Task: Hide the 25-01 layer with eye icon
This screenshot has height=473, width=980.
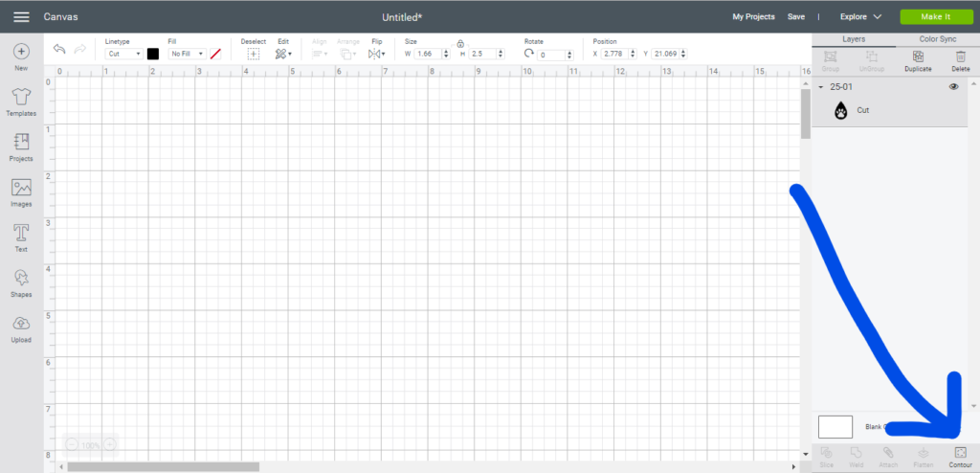Action: pyautogui.click(x=953, y=87)
